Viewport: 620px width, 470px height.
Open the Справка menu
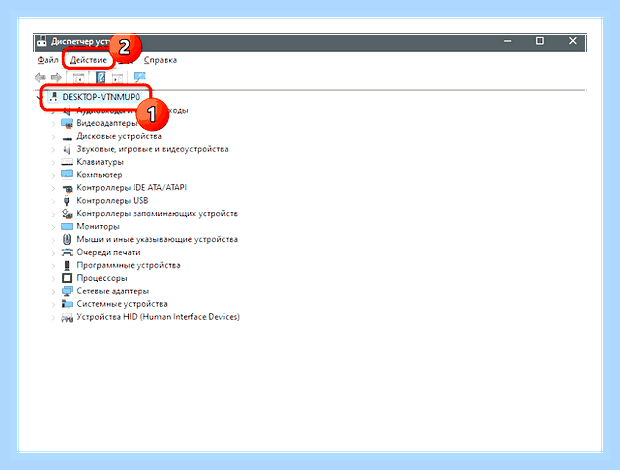click(160, 60)
